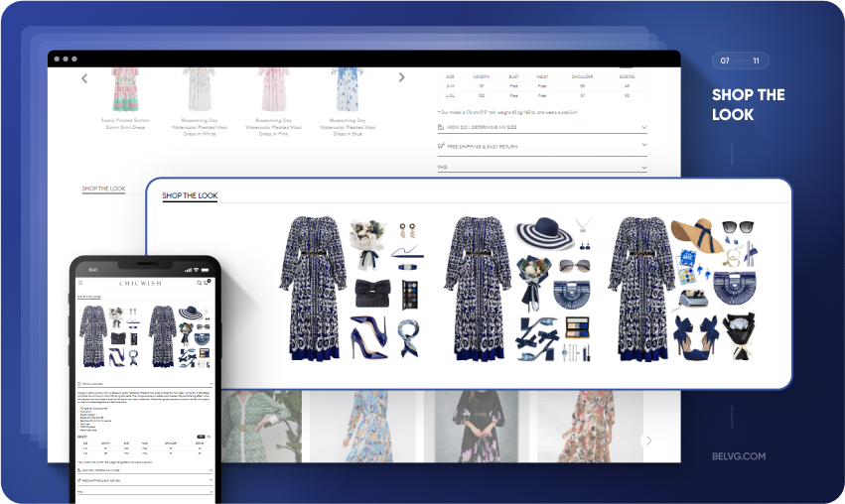This screenshot has height=504, width=845.
Task: Tap the second look dress on the phone
Action: (x=163, y=336)
